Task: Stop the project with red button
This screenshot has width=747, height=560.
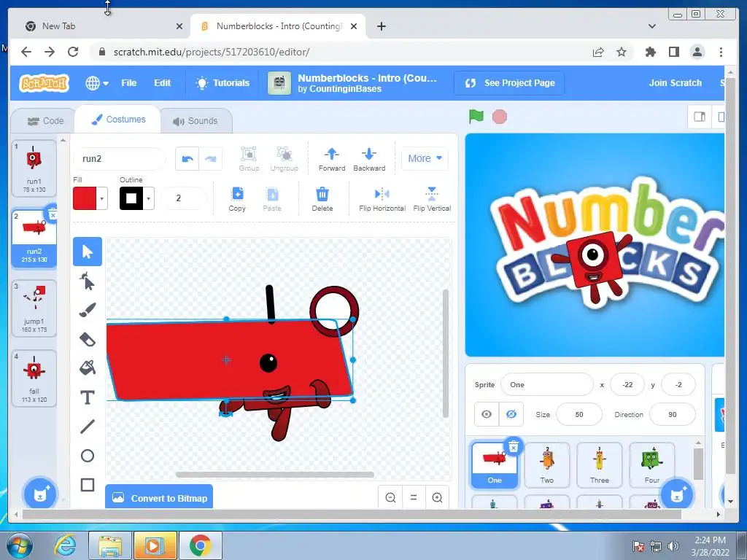Action: 499,117
